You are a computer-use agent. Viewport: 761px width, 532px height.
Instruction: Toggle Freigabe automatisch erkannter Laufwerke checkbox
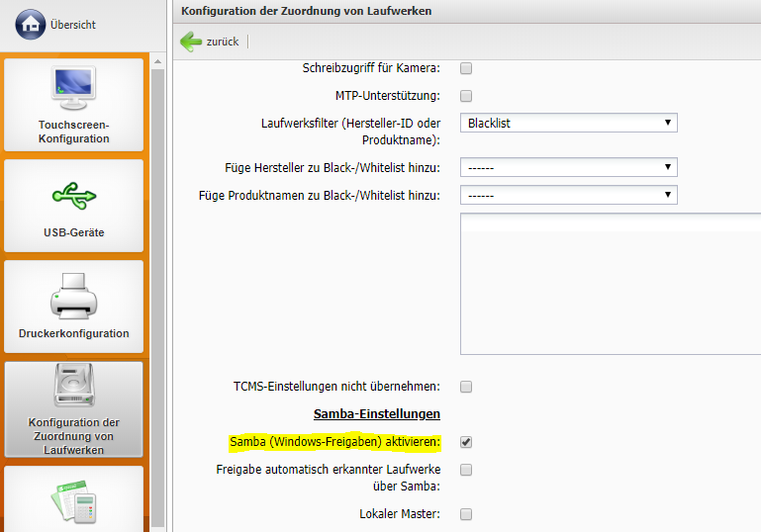(x=466, y=470)
